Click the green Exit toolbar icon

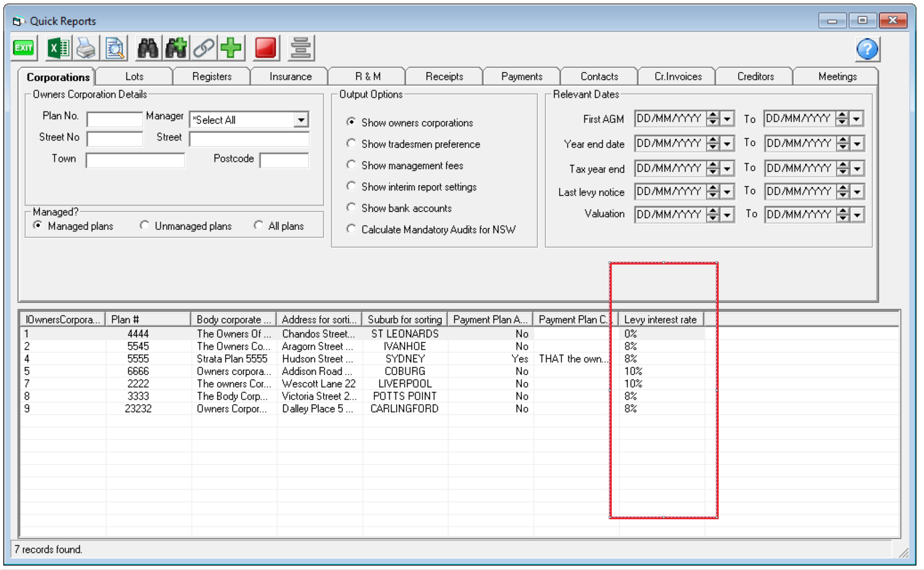click(x=24, y=48)
